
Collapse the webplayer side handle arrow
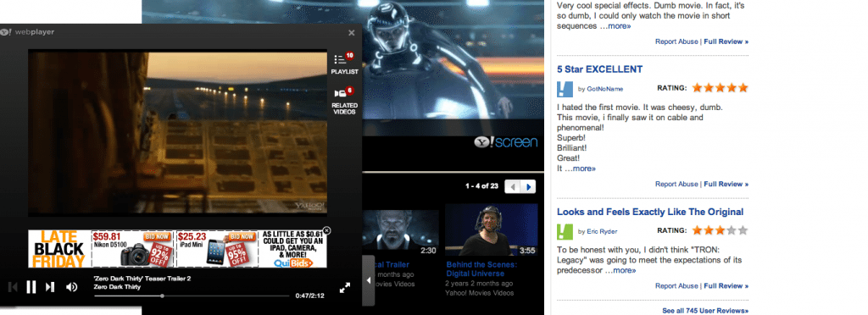click(x=369, y=280)
